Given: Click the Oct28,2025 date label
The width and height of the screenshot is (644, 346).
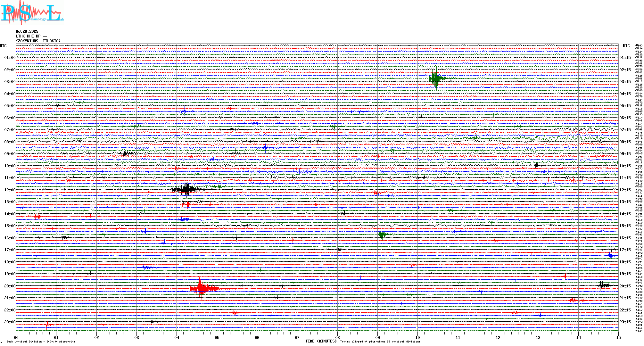Looking at the screenshot, I should (27, 31).
